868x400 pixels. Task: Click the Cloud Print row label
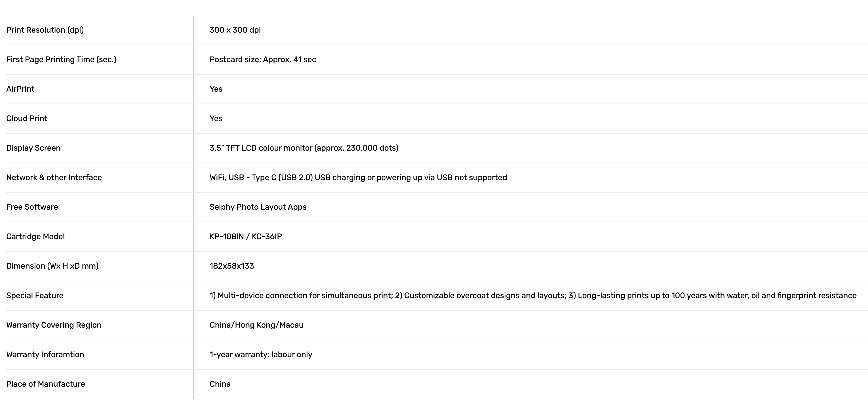27,119
